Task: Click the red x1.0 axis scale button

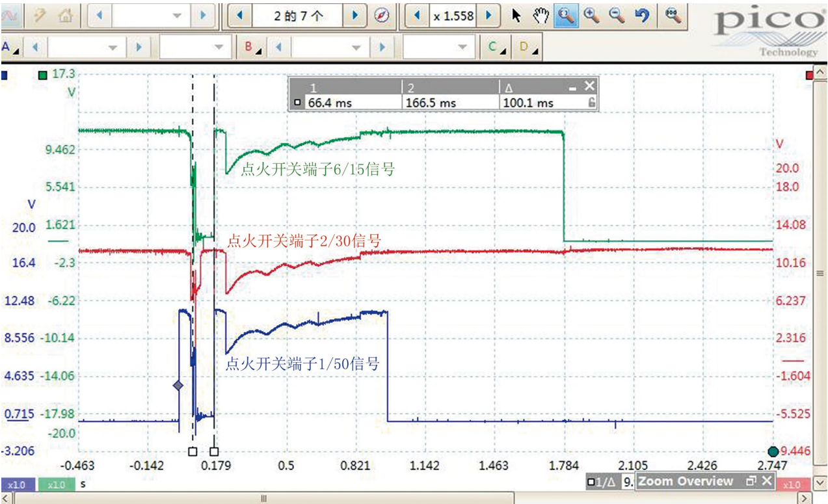Action: click(791, 484)
